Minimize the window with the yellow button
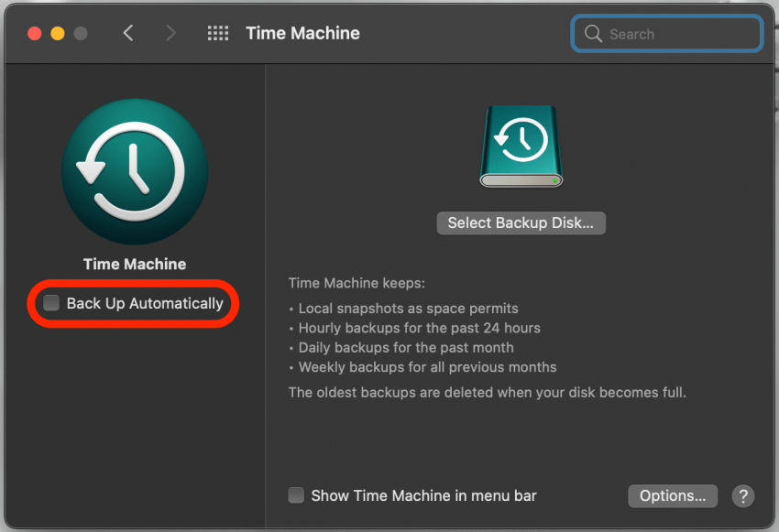This screenshot has height=532, width=779. click(58, 34)
